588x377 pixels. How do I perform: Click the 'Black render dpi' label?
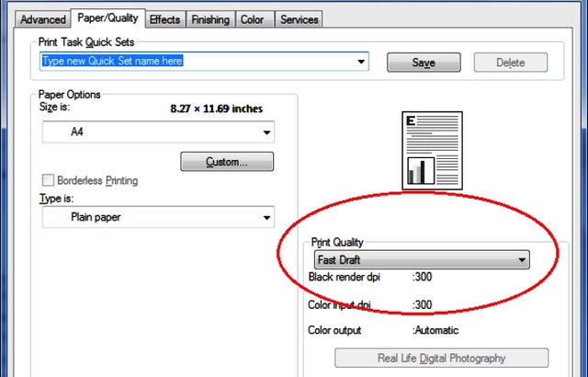coord(345,277)
